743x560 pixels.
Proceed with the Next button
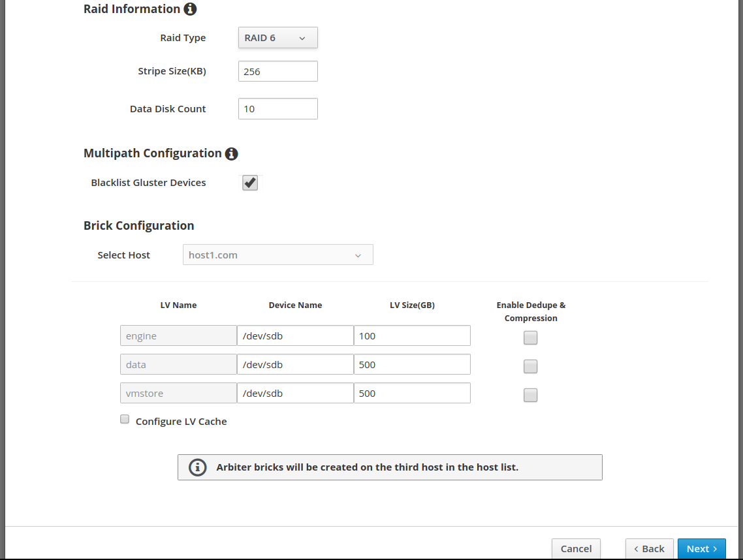[701, 549]
